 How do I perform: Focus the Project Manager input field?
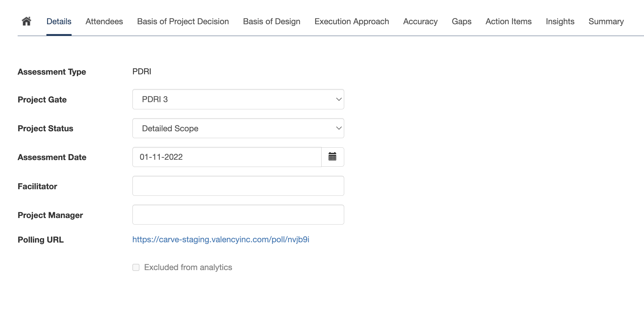pyautogui.click(x=238, y=215)
